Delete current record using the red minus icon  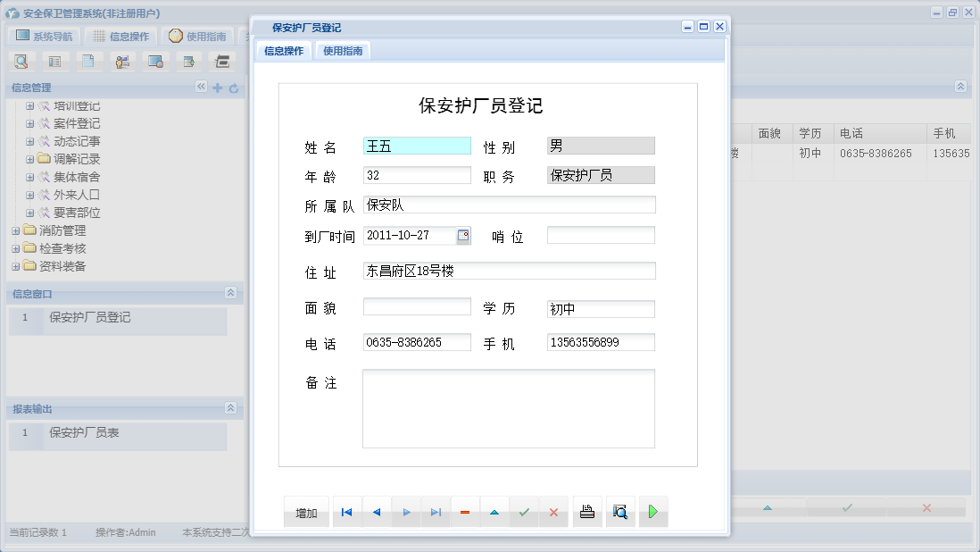tap(464, 511)
